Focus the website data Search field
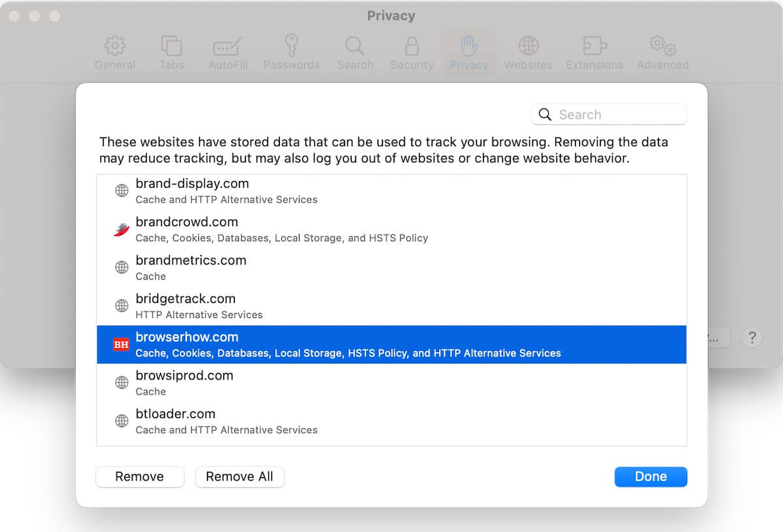 point(609,115)
